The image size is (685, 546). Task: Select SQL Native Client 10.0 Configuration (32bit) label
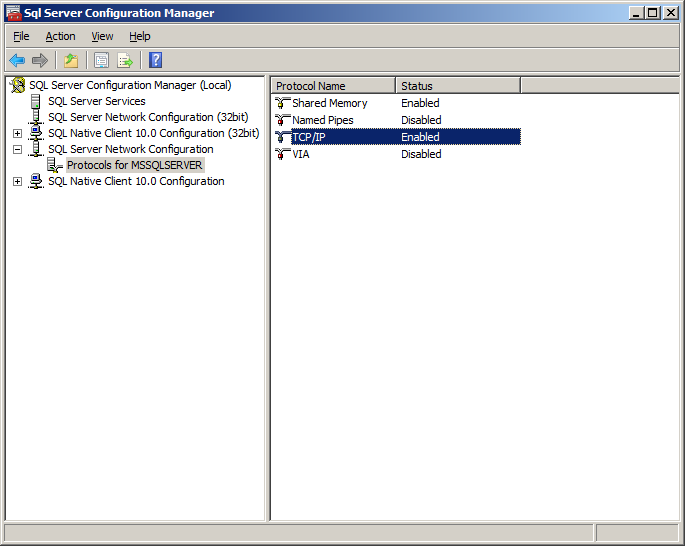point(153,133)
